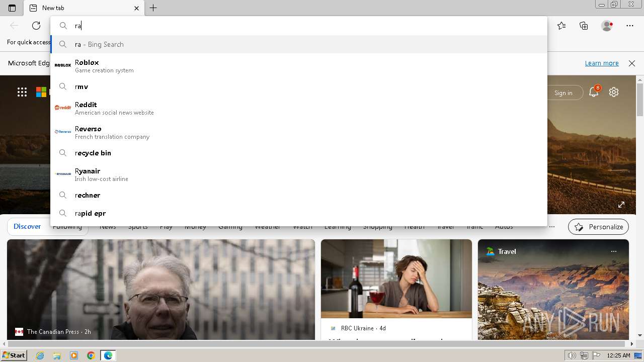Choose the Ryanair suggestion

coord(299,174)
